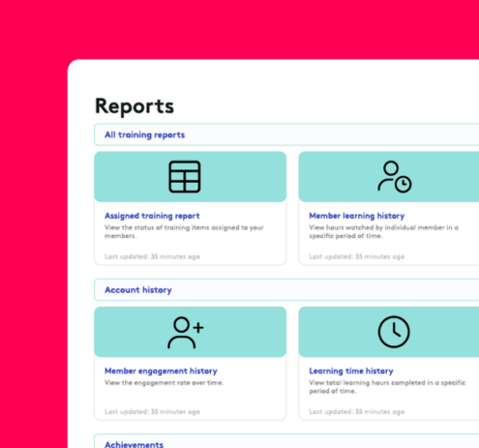The height and width of the screenshot is (448, 479).
Task: Click the table grid icon on Assigned training report
Action: tap(185, 177)
